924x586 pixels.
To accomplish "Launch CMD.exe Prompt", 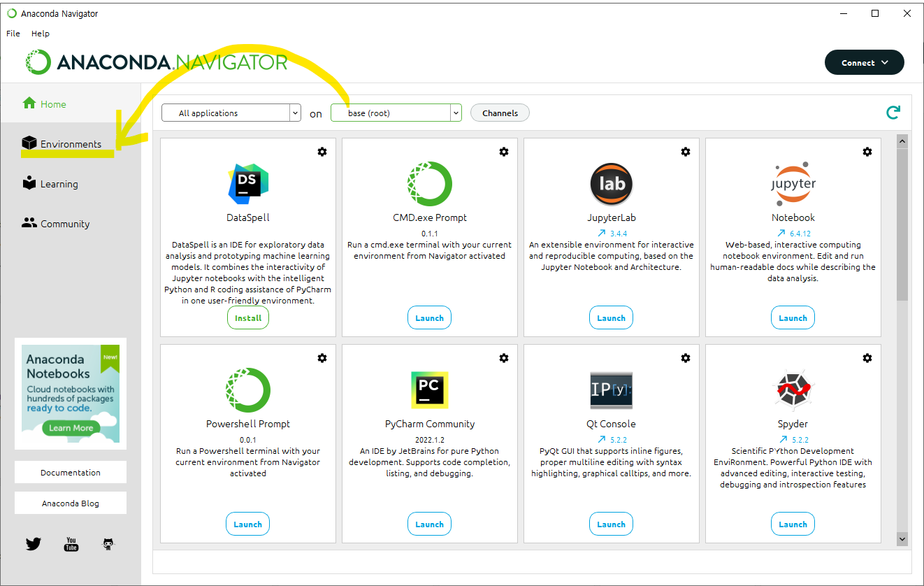I will pyautogui.click(x=430, y=317).
